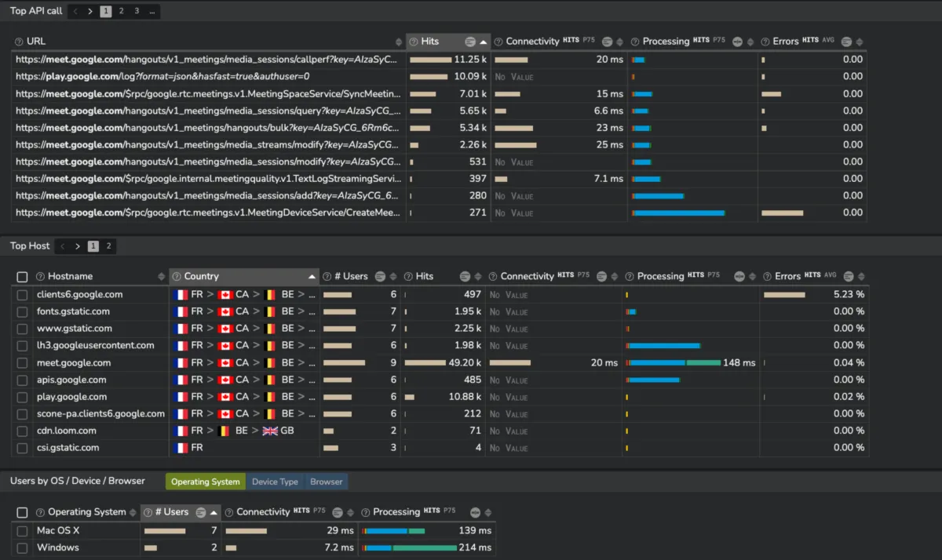Click bar-display icon in Top API Errors column
Image resolution: width=942 pixels, height=560 pixels.
coord(846,42)
